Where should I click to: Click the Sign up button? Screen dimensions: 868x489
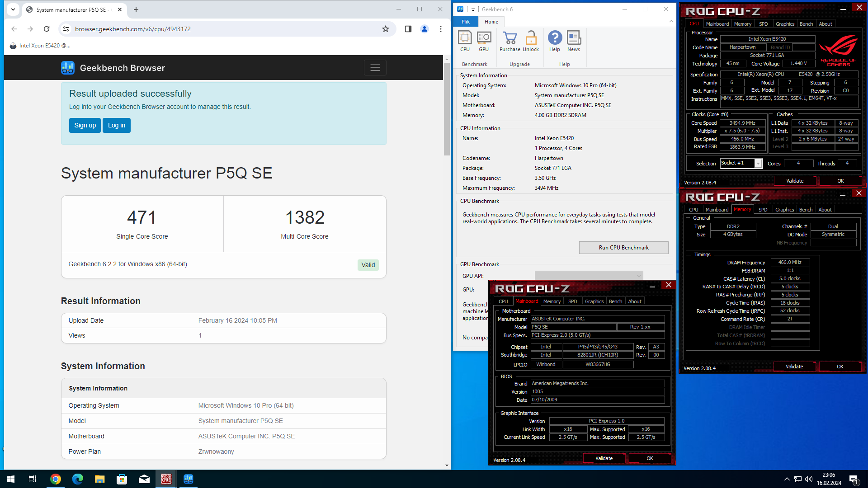tap(85, 126)
